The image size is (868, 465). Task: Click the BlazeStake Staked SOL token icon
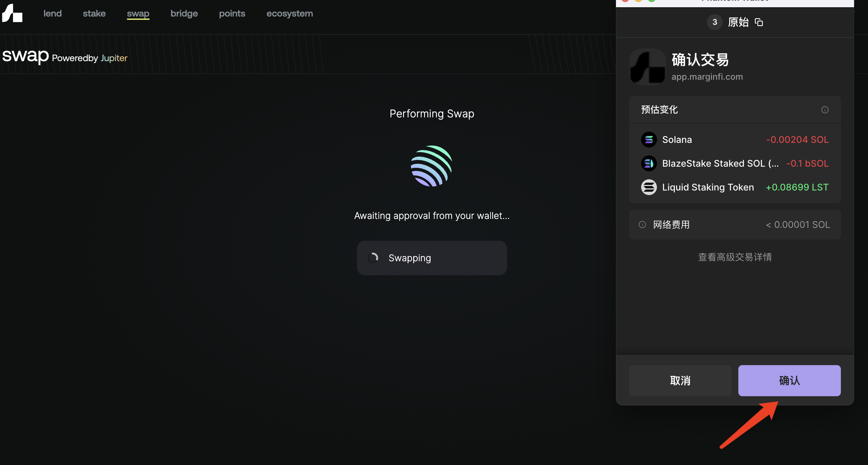coord(649,163)
